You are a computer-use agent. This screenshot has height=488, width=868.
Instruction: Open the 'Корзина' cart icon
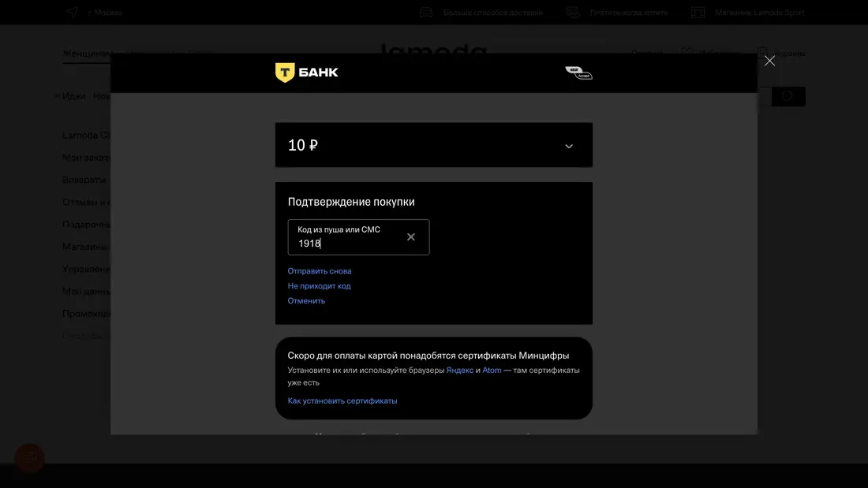(762, 53)
